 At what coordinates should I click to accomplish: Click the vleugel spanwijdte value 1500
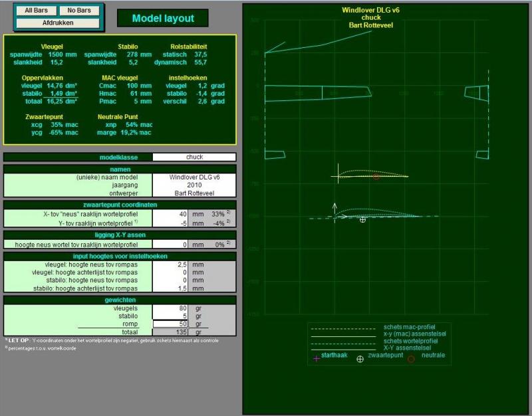[55, 54]
